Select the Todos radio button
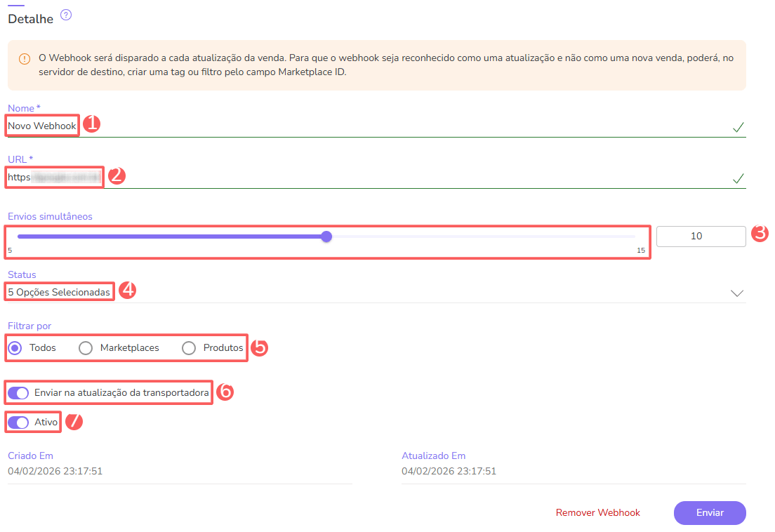775x532 pixels. coord(15,347)
